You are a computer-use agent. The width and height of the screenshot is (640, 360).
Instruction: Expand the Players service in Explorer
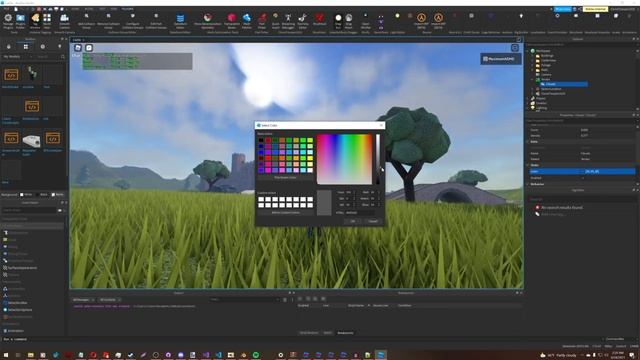tap(528, 98)
